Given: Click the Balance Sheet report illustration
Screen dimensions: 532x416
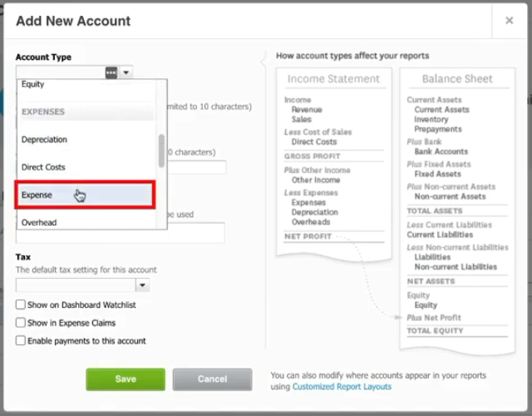Looking at the screenshot, I should (x=457, y=210).
